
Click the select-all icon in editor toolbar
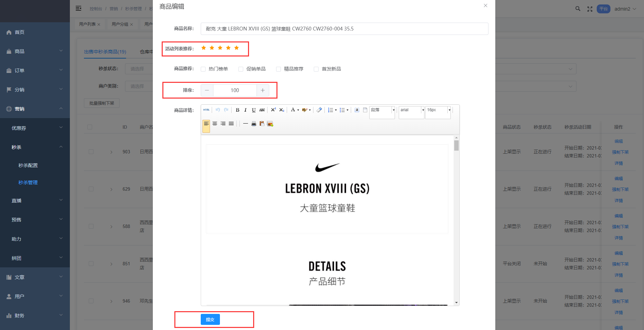click(x=357, y=110)
